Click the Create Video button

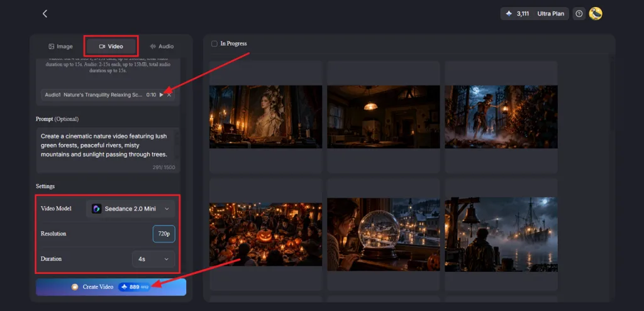(111, 286)
